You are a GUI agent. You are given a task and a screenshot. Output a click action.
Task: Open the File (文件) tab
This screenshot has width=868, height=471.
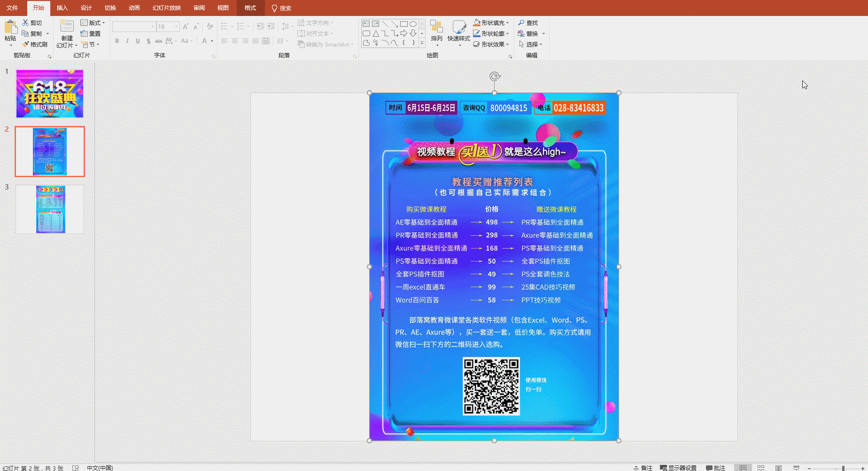(12, 8)
